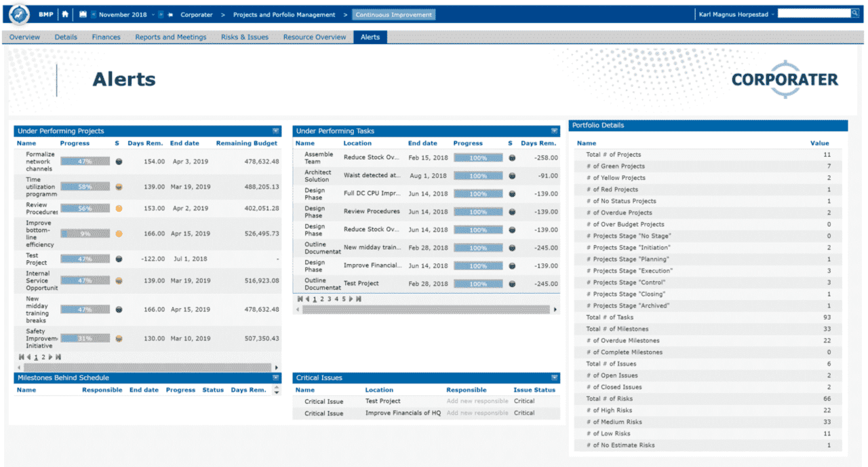Image resolution: width=868 pixels, height=467 pixels.
Task: Click the Corporater compass logo in the top-left
Action: click(x=20, y=14)
